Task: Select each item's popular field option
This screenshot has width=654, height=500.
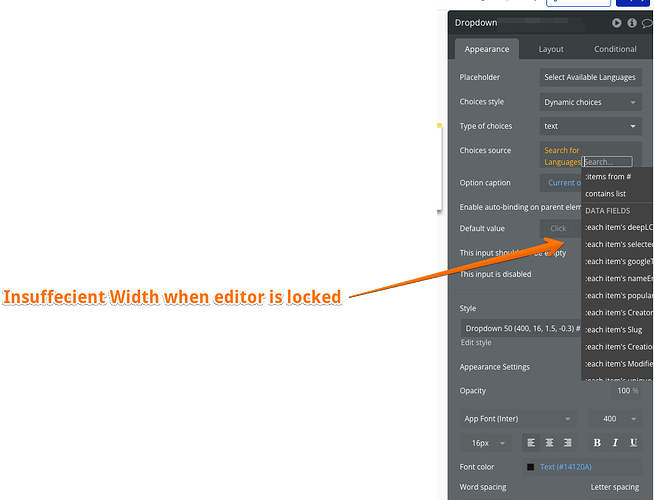Action: pyautogui.click(x=617, y=296)
